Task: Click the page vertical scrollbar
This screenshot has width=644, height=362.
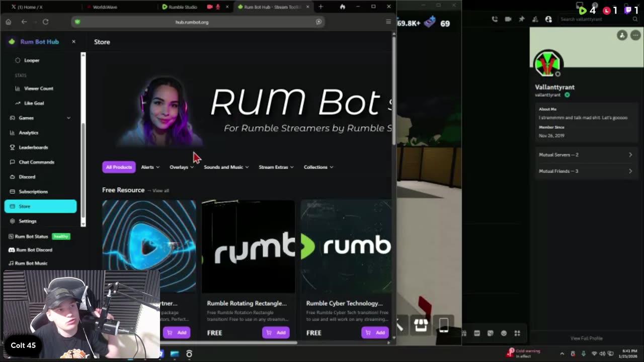Action: tap(393, 90)
